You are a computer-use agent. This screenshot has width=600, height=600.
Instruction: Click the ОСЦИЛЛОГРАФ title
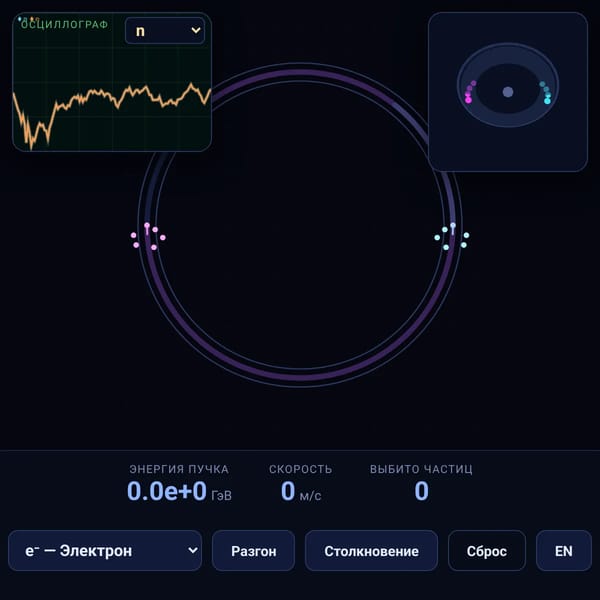(x=64, y=24)
